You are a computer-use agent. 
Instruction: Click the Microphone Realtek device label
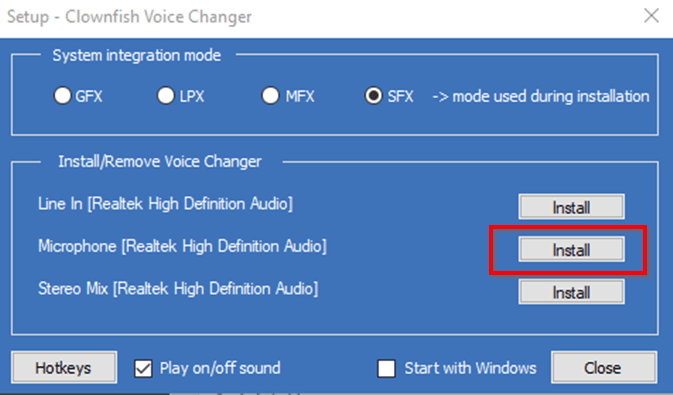182,246
